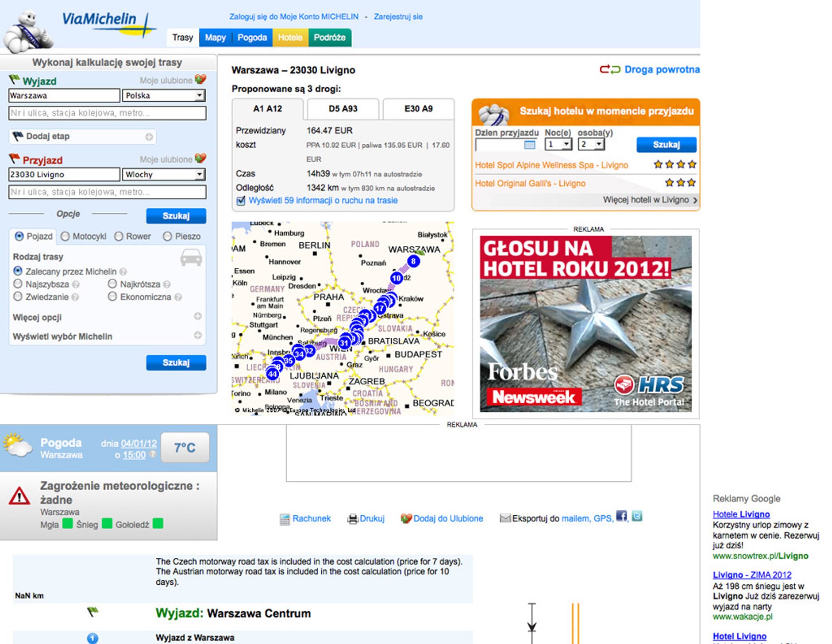Click the plus icon on Dodaj etap

tap(149, 137)
